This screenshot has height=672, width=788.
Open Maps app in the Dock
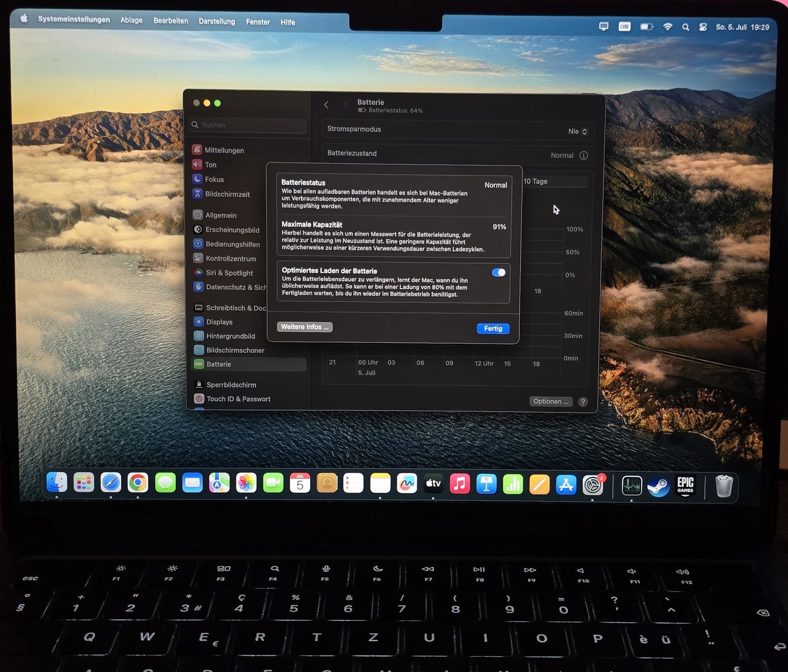pos(219,483)
